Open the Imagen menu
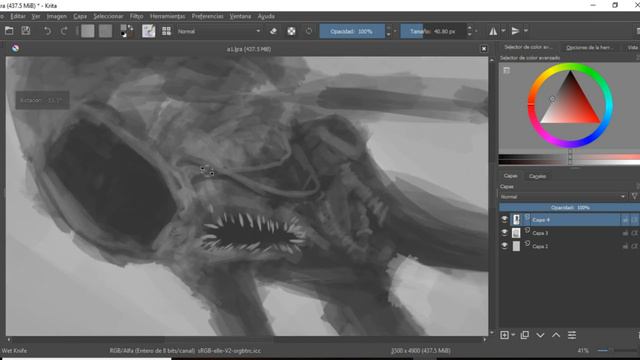Screen dimensions: 640x360 (x=56, y=16)
